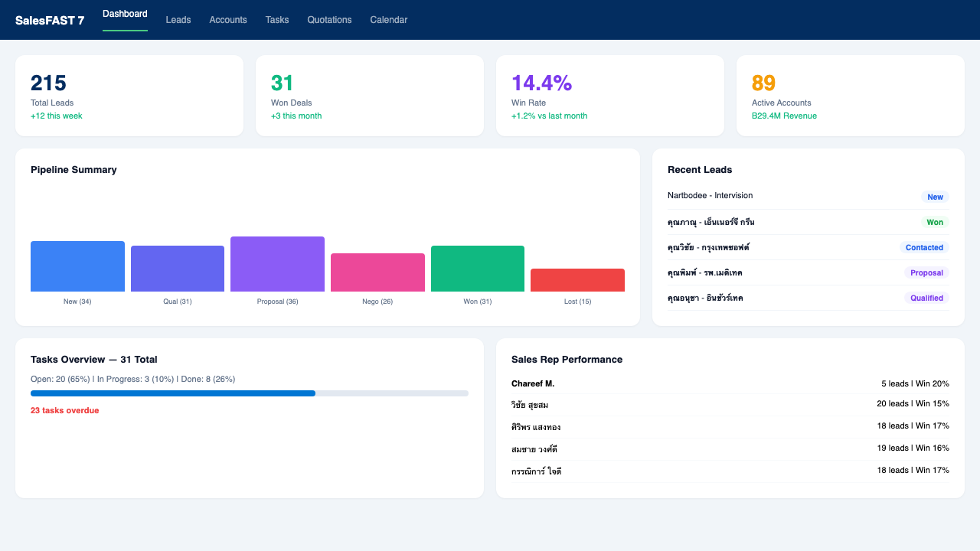The width and height of the screenshot is (980, 551).
Task: Click the Qualified status badge
Action: pos(926,298)
